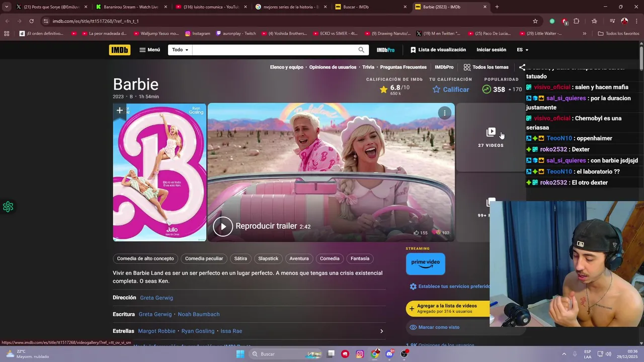Click the search magnifier icon
644x362 pixels.
tap(361, 50)
